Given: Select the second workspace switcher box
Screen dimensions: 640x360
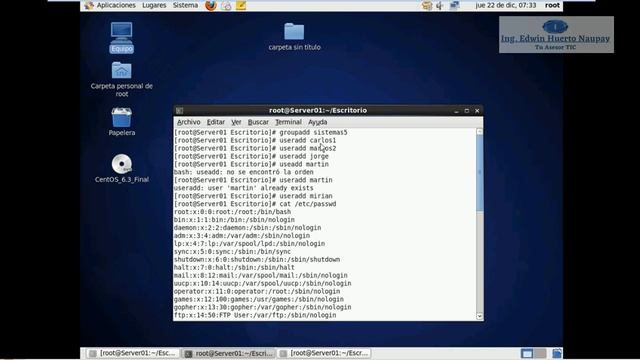Looking at the screenshot, I should coord(540,353).
